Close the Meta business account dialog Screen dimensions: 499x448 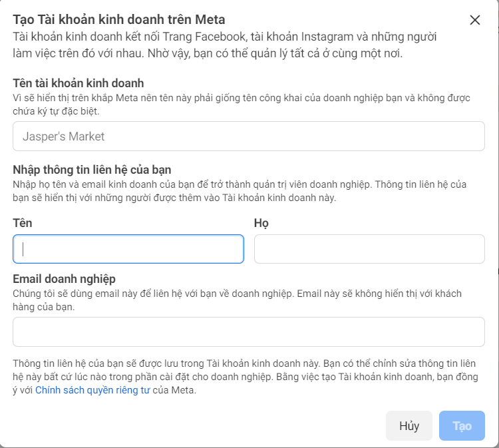pyautogui.click(x=474, y=20)
